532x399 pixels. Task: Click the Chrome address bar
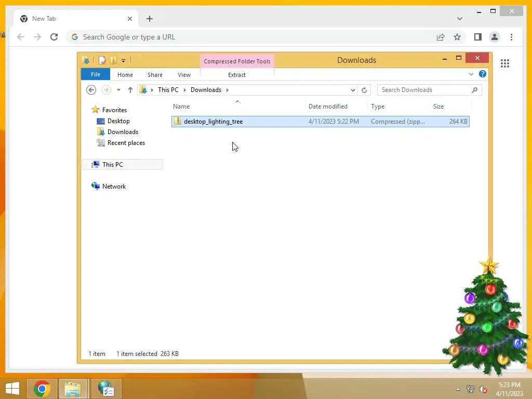pos(251,37)
